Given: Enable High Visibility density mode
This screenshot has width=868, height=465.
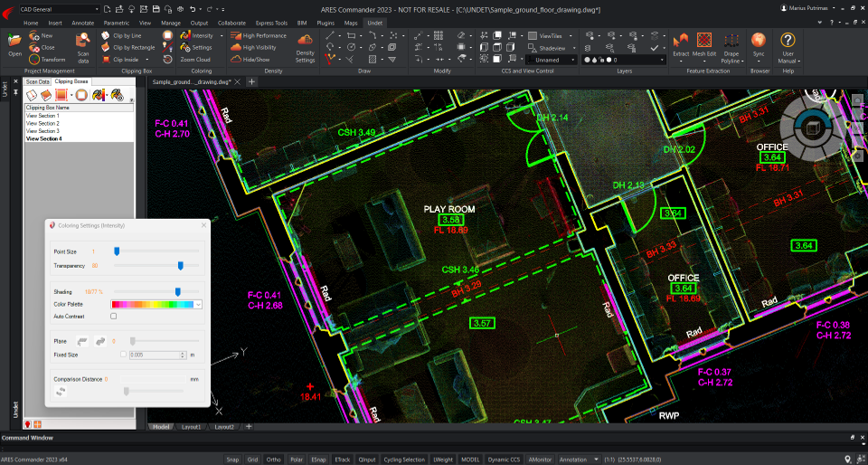Looking at the screenshot, I should [x=253, y=47].
